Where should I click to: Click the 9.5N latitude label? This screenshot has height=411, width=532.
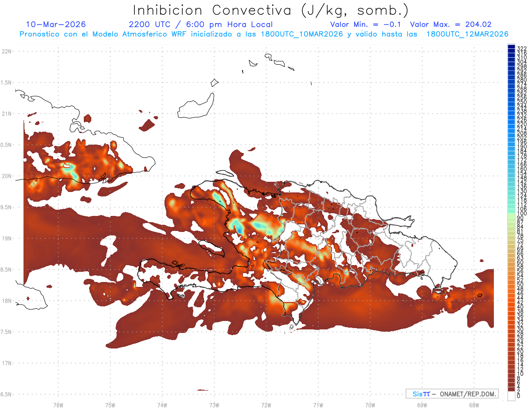pyautogui.click(x=6, y=207)
